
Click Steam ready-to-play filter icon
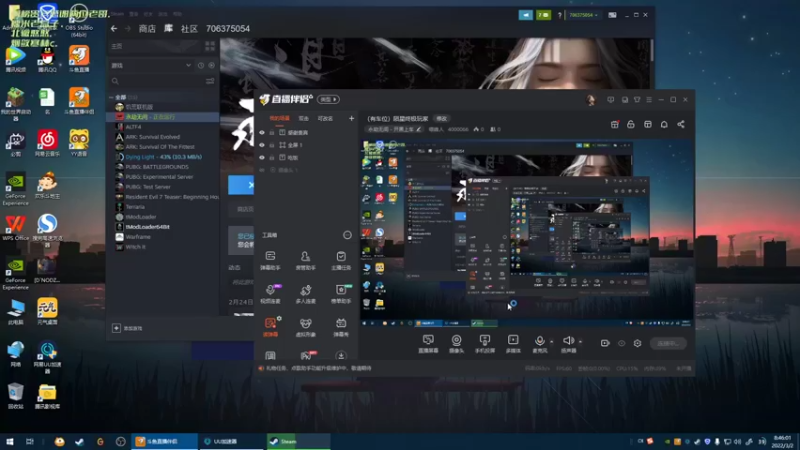coord(212,65)
